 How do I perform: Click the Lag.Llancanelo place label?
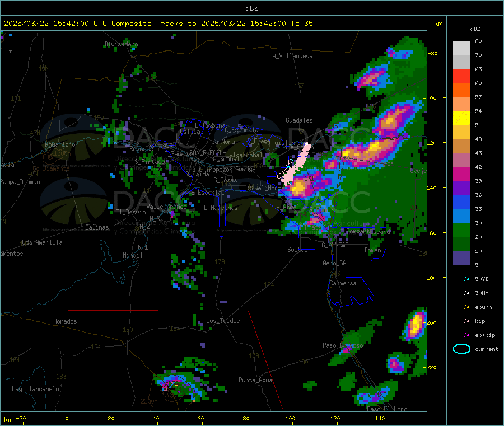pyautogui.click(x=36, y=389)
